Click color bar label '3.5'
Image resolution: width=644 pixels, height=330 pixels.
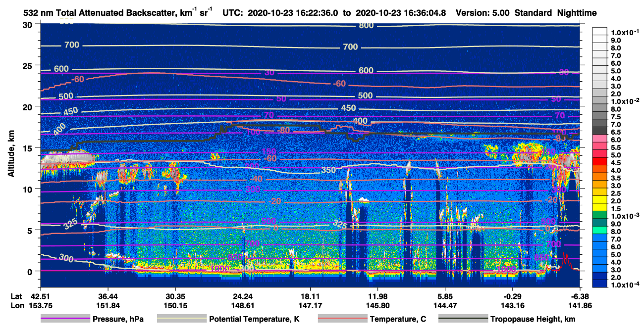(x=616, y=178)
